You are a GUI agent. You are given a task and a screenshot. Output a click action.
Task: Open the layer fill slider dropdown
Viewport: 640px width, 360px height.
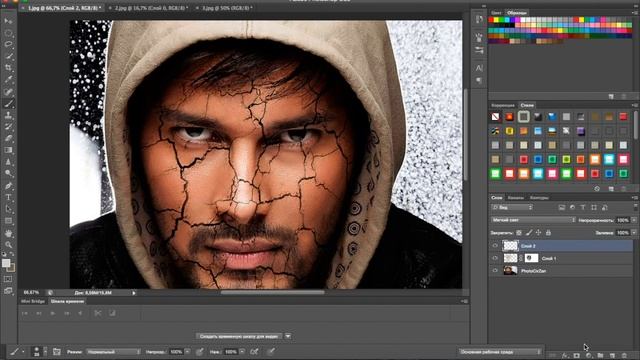[634, 233]
